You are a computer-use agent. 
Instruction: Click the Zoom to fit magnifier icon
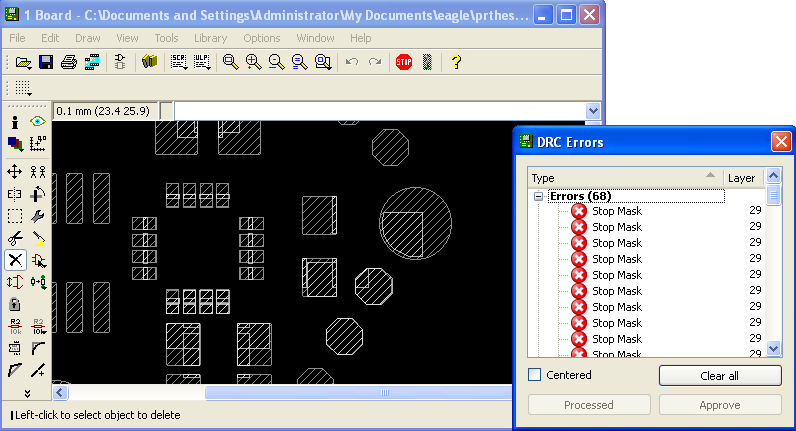click(x=230, y=62)
